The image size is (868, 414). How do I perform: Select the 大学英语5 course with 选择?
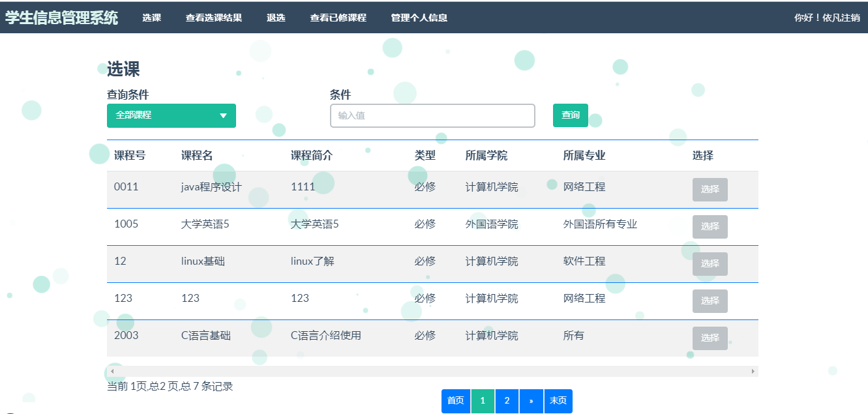tap(710, 227)
